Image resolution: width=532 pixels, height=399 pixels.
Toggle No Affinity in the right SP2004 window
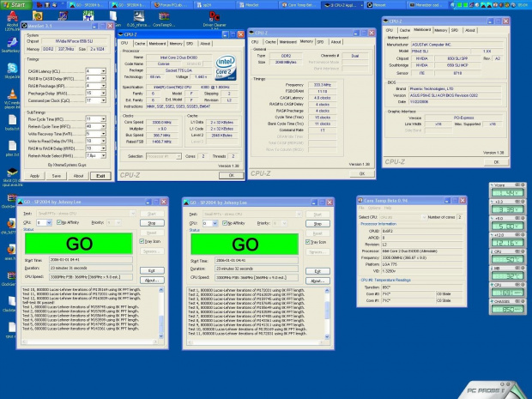(x=225, y=223)
